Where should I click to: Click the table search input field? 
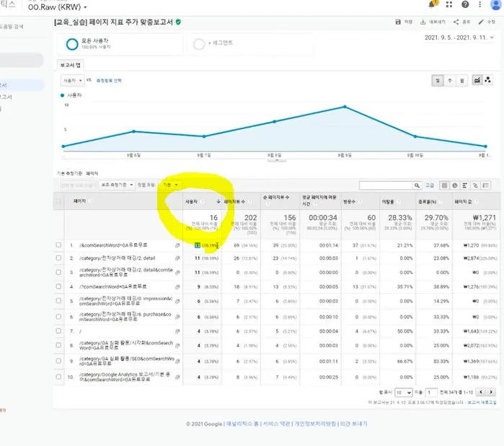point(386,185)
